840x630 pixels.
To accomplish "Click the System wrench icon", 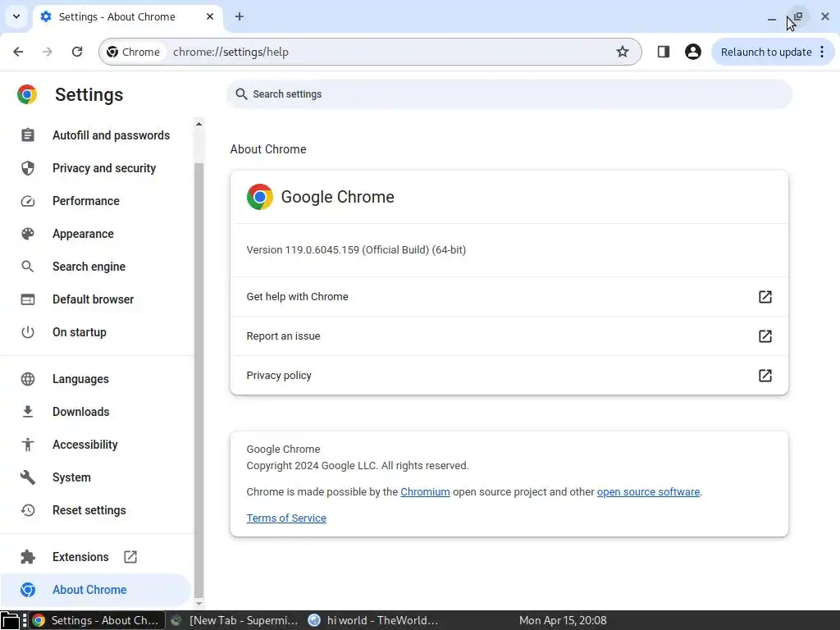I will [28, 477].
